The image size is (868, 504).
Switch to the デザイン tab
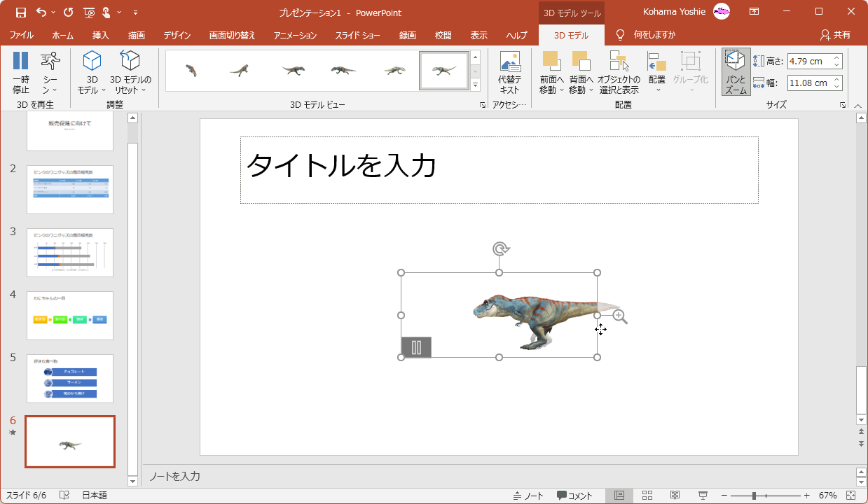click(177, 35)
